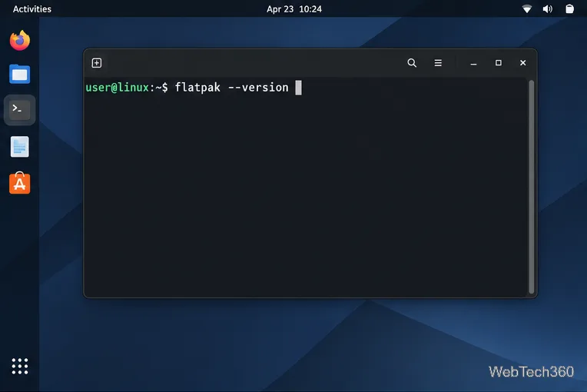This screenshot has width=587, height=392.
Task: Maximize the terminal window
Action: (x=499, y=63)
